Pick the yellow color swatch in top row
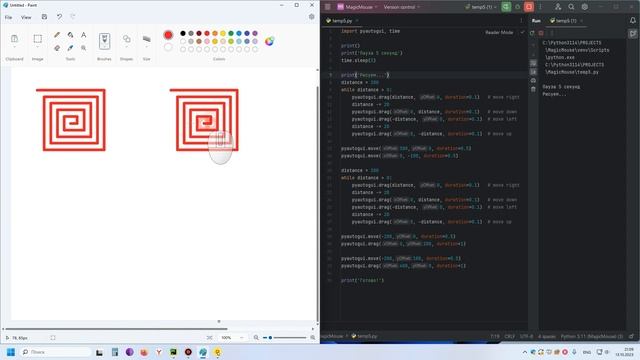 pos(223,33)
